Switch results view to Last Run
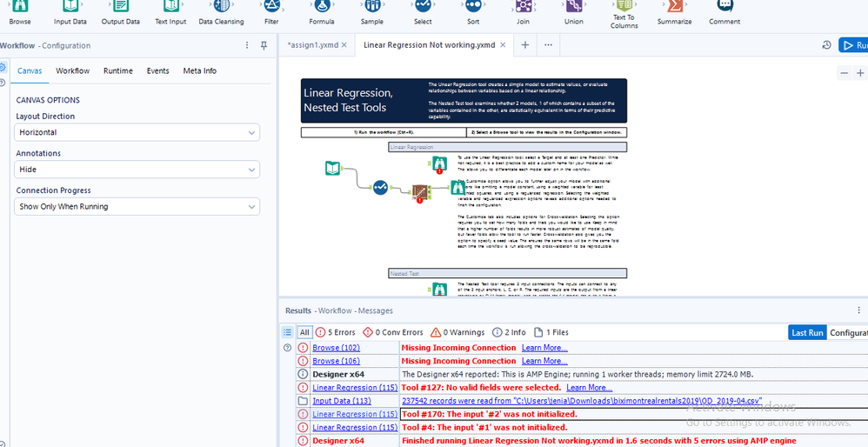 click(x=807, y=332)
